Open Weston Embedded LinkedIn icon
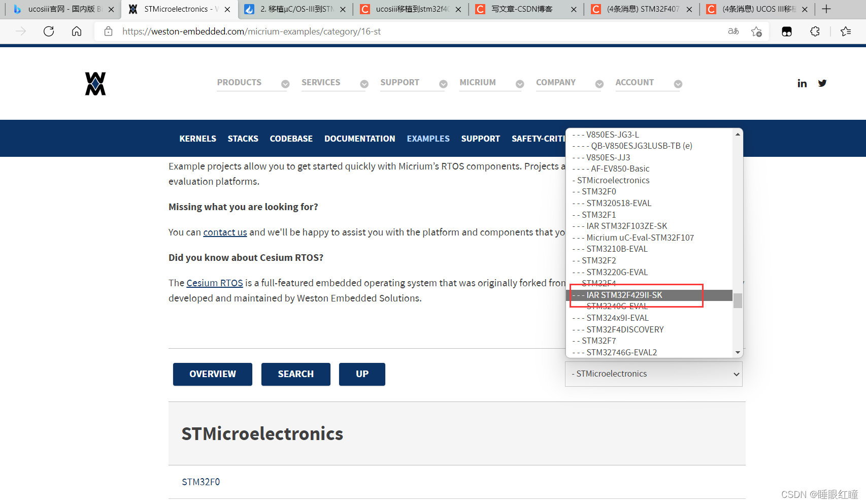 [x=802, y=83]
